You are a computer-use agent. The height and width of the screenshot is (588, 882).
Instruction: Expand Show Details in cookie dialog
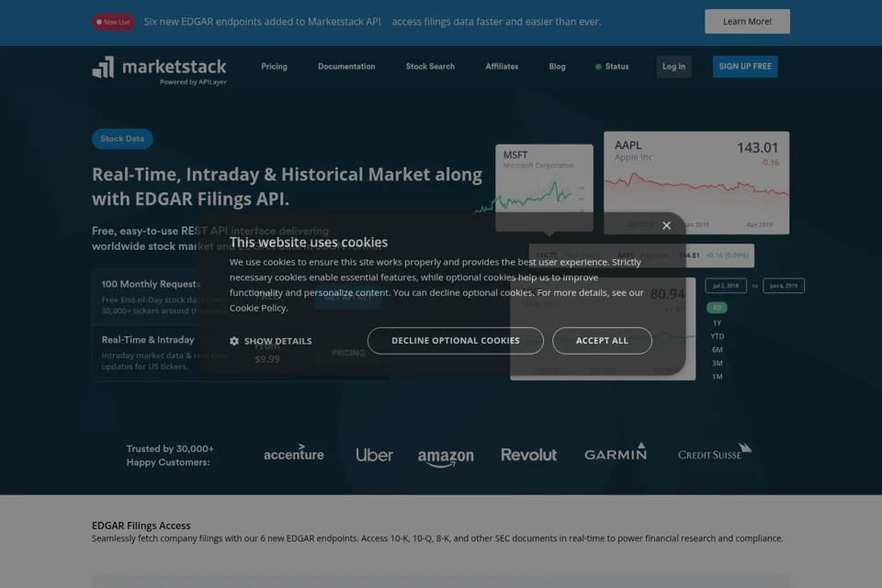pyautogui.click(x=270, y=341)
